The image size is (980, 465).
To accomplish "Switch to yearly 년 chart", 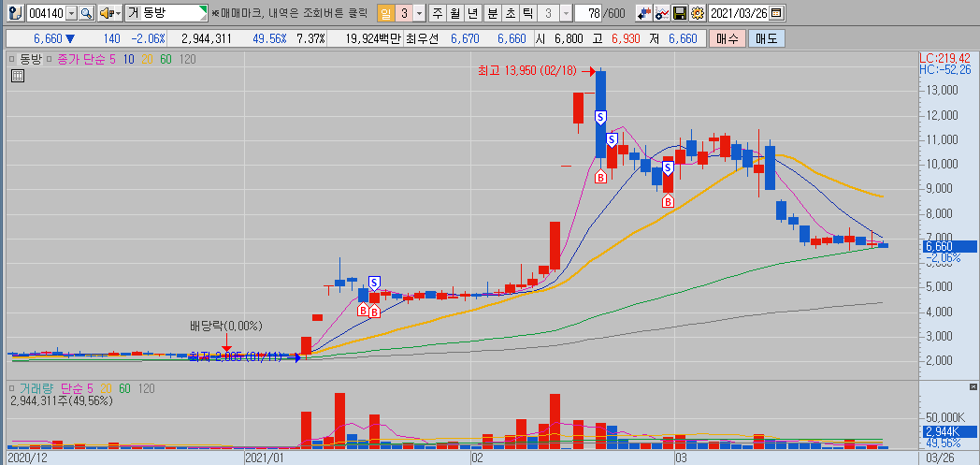I will [471, 12].
